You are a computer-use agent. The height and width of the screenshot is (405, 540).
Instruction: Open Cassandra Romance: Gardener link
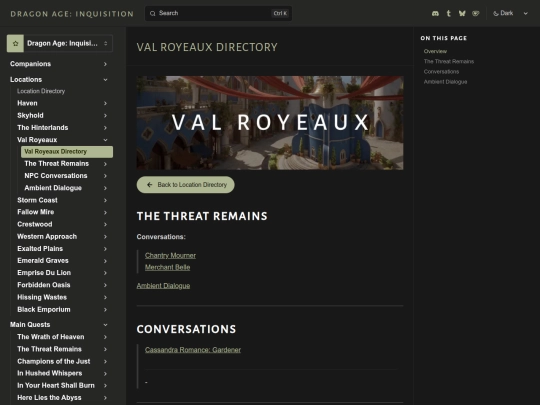(193, 350)
